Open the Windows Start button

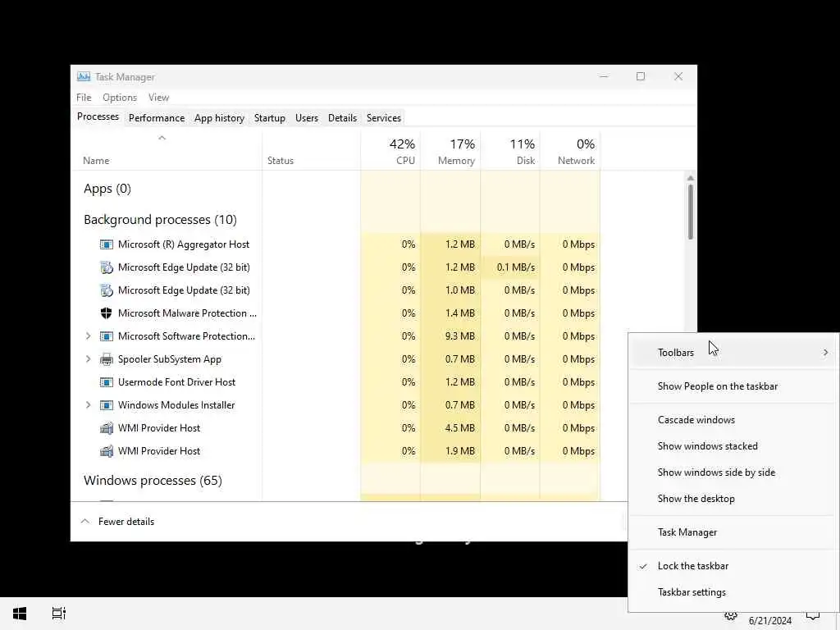click(x=20, y=614)
